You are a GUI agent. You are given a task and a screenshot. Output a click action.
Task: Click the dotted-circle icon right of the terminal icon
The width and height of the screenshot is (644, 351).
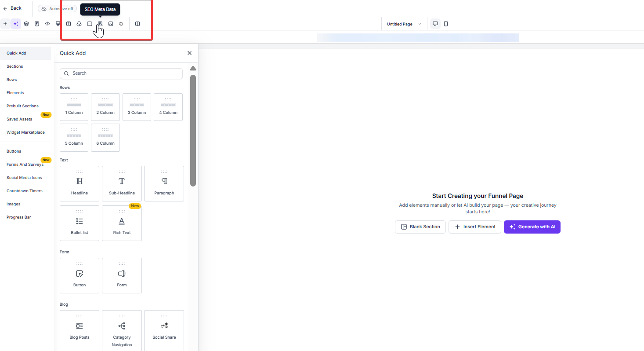point(121,24)
